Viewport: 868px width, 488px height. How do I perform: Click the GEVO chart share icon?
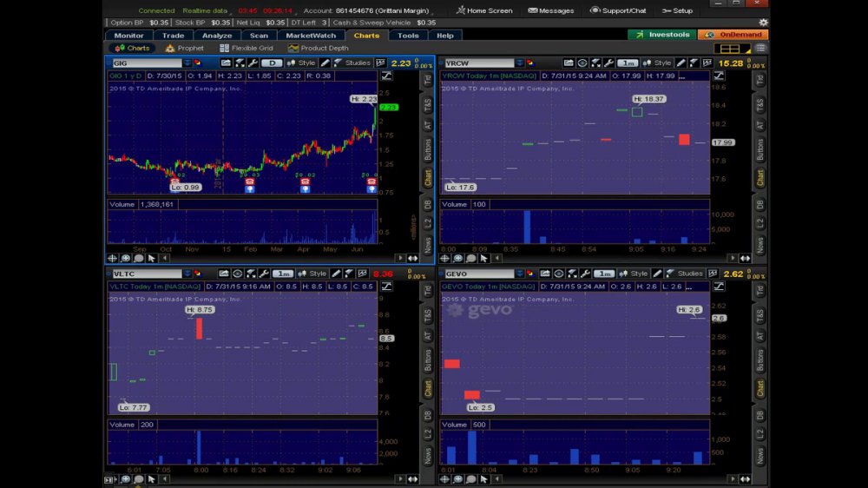(545, 274)
